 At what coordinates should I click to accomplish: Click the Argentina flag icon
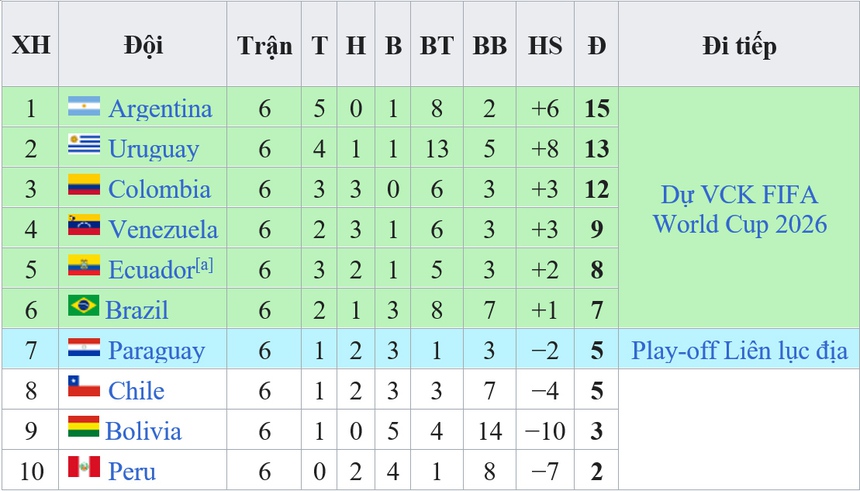click(84, 106)
